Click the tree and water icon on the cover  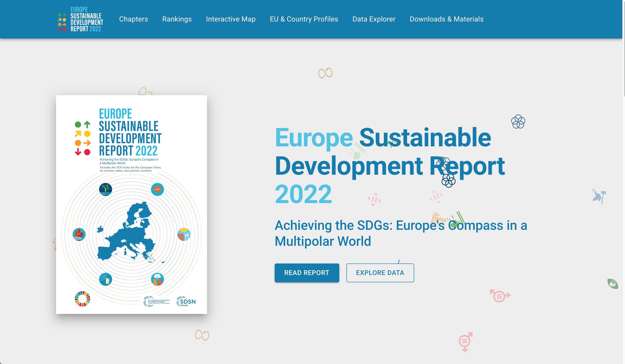(105, 190)
